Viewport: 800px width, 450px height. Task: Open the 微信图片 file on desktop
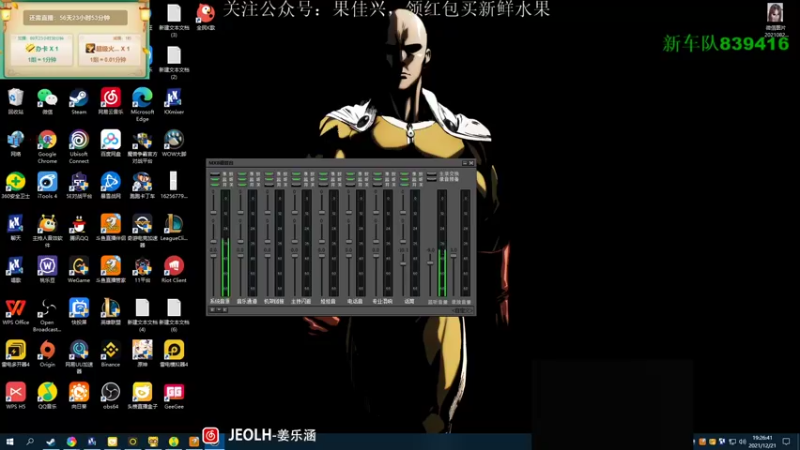pyautogui.click(x=775, y=19)
